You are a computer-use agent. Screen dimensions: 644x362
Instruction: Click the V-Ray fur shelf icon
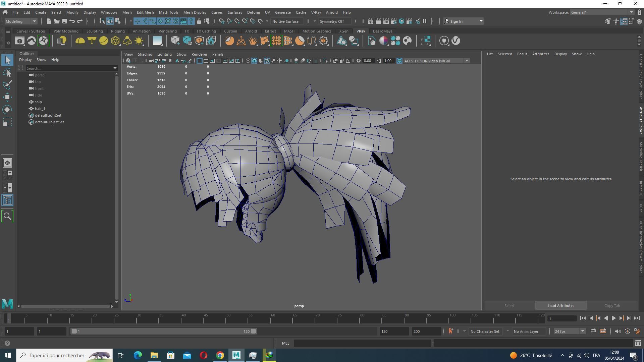tap(253, 41)
